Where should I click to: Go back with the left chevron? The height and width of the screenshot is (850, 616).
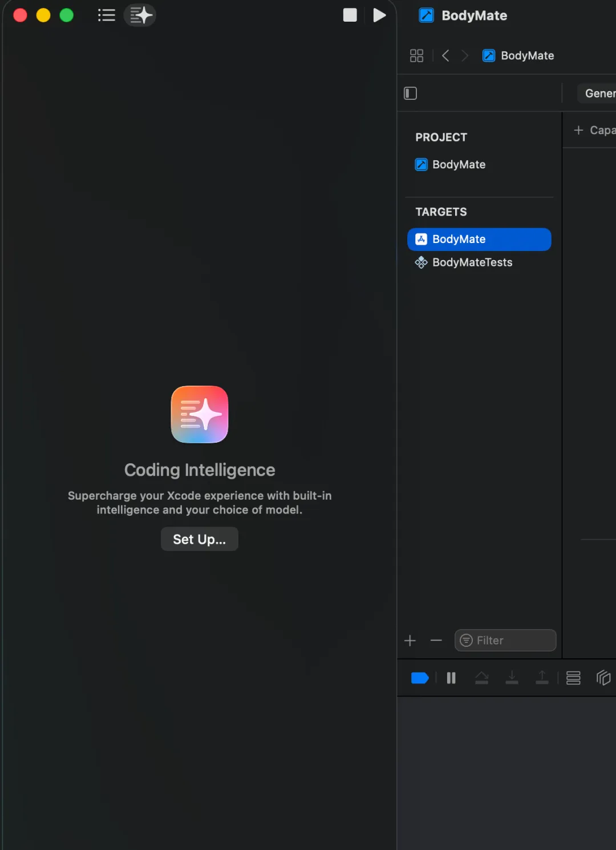pyautogui.click(x=445, y=55)
